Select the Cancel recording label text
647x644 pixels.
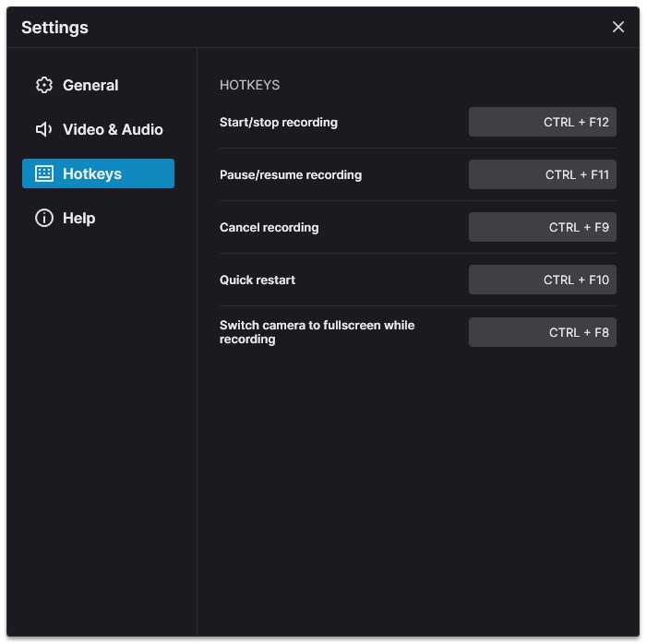[x=269, y=227]
